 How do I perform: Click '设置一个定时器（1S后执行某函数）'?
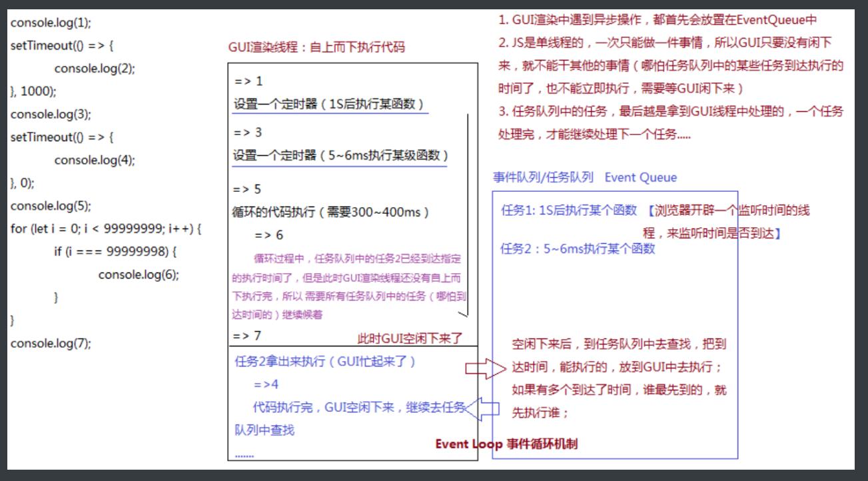(x=329, y=105)
